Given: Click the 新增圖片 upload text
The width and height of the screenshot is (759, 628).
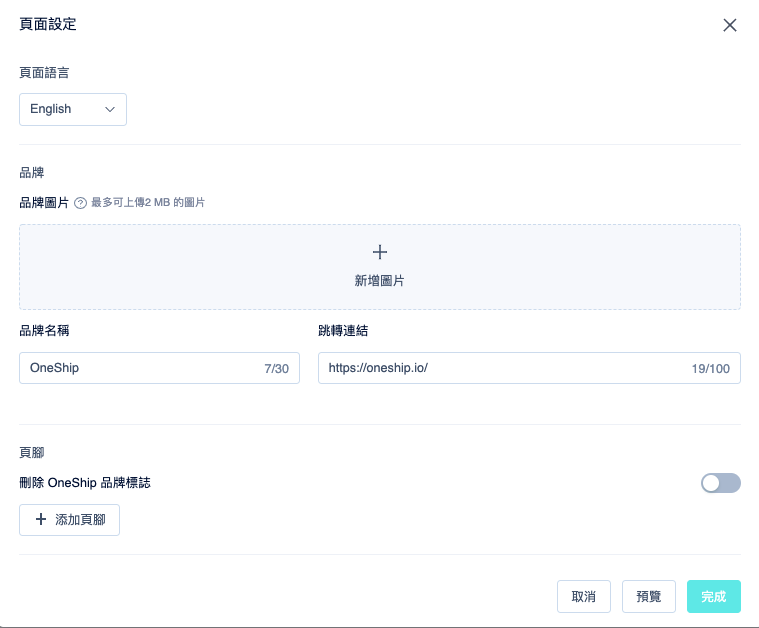Looking at the screenshot, I should pyautogui.click(x=380, y=281).
